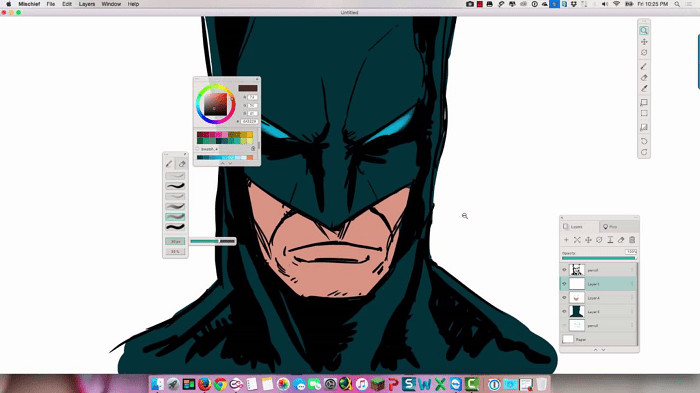This screenshot has width=700, height=393.
Task: Pin the brush palette with the pin icon
Action: (x=185, y=154)
